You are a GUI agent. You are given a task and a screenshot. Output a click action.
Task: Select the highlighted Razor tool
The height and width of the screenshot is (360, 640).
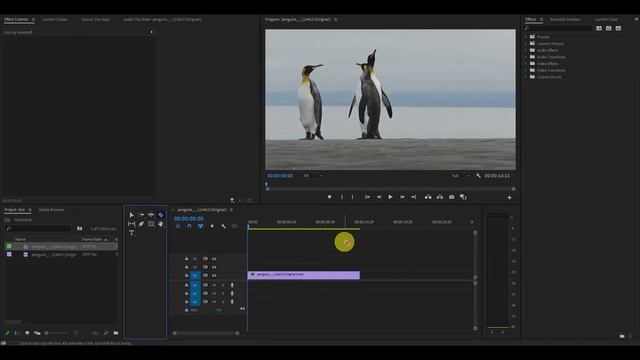pyautogui.click(x=161, y=215)
